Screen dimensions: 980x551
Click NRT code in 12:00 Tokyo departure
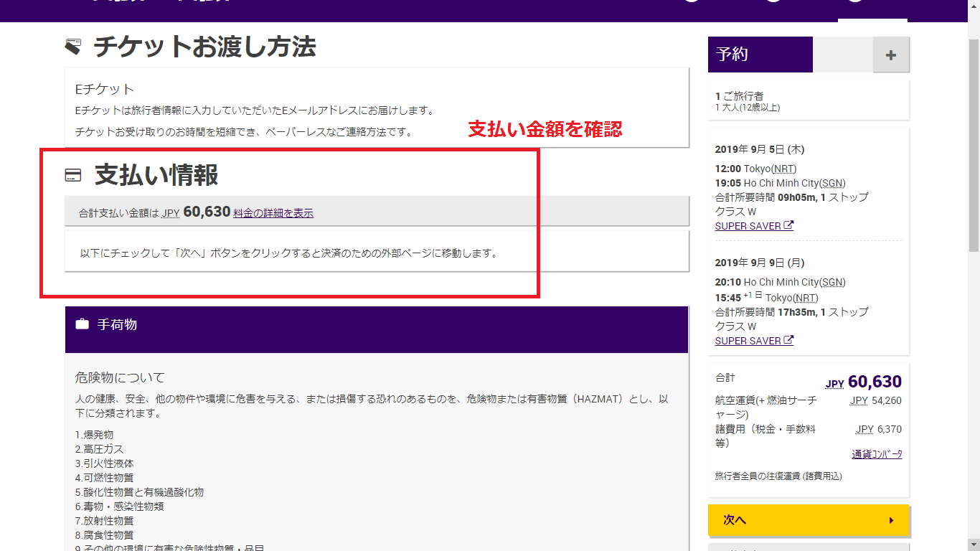(x=785, y=169)
